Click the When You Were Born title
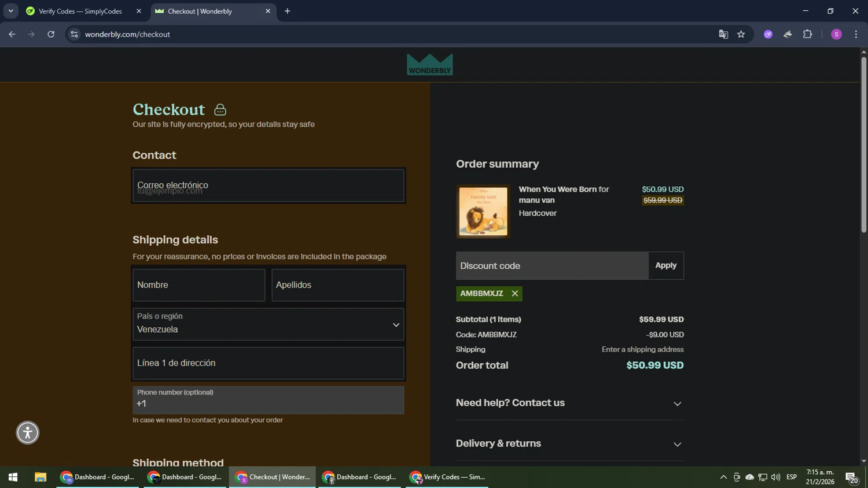This screenshot has width=868, height=488. click(557, 189)
